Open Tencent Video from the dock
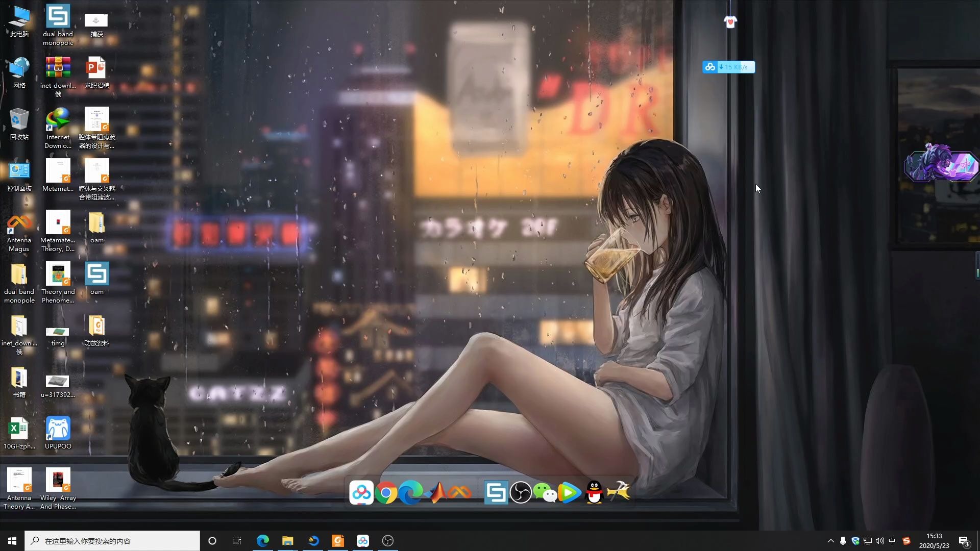This screenshot has height=551, width=980. pyautogui.click(x=569, y=493)
